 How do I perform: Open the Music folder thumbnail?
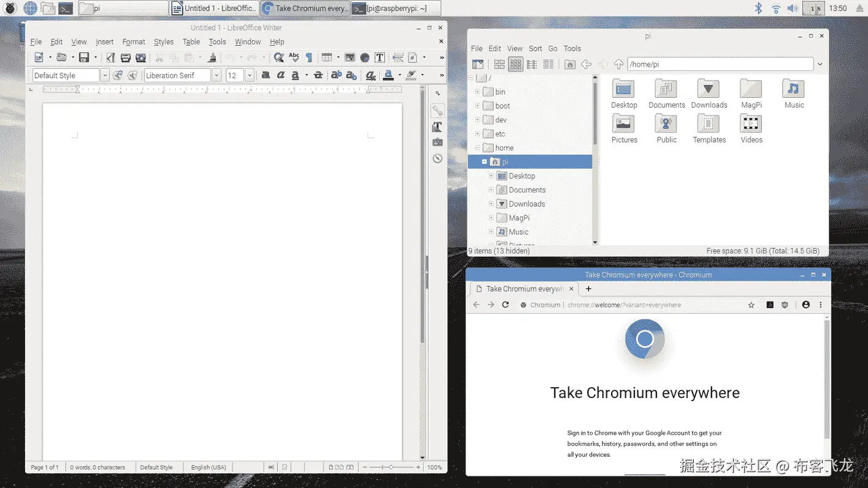794,89
